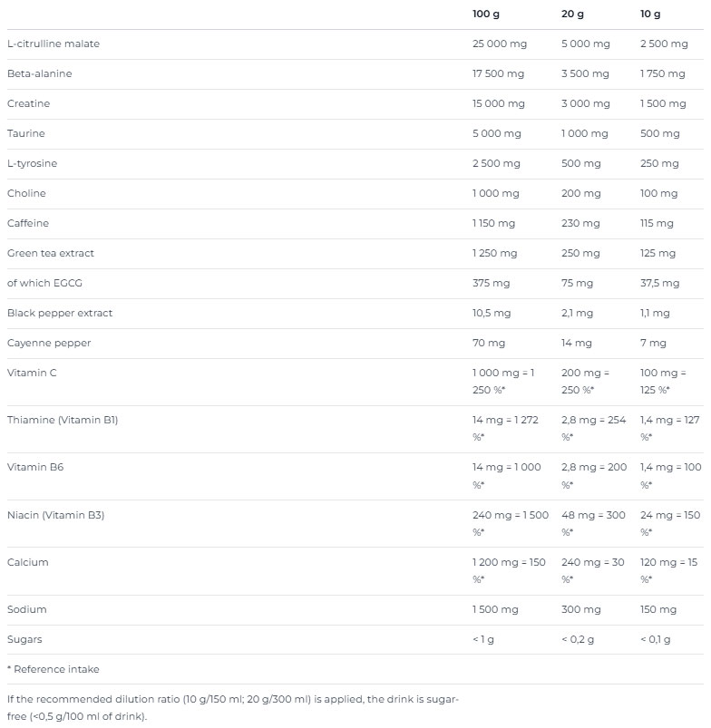
Task: Click the L-tyrosine row label
Action: pos(32,163)
